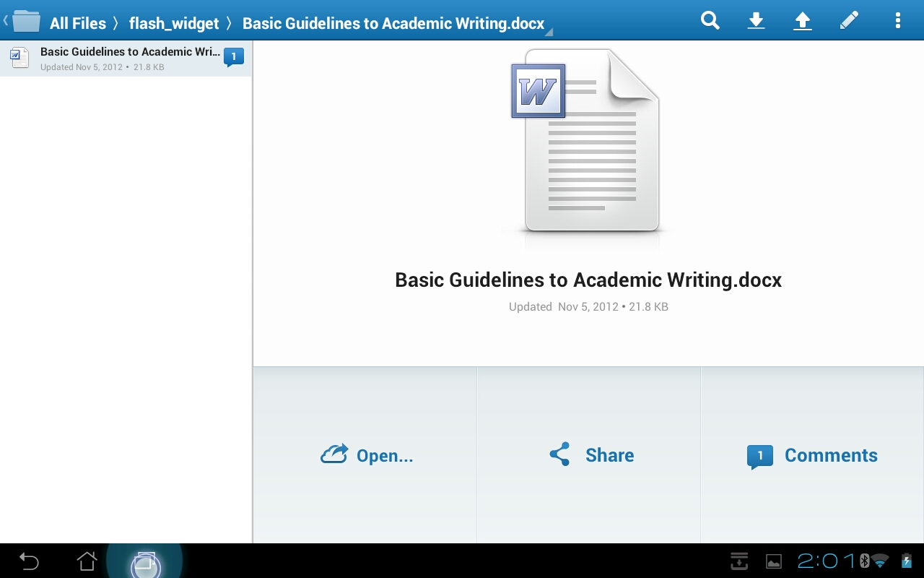Tap the comment count badge in file list
The width and height of the screenshot is (924, 578).
pos(233,57)
